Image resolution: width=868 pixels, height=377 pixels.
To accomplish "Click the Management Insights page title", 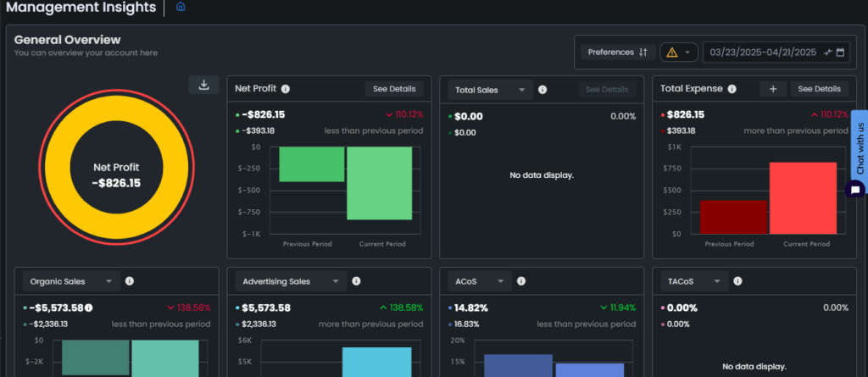I will pos(81,7).
